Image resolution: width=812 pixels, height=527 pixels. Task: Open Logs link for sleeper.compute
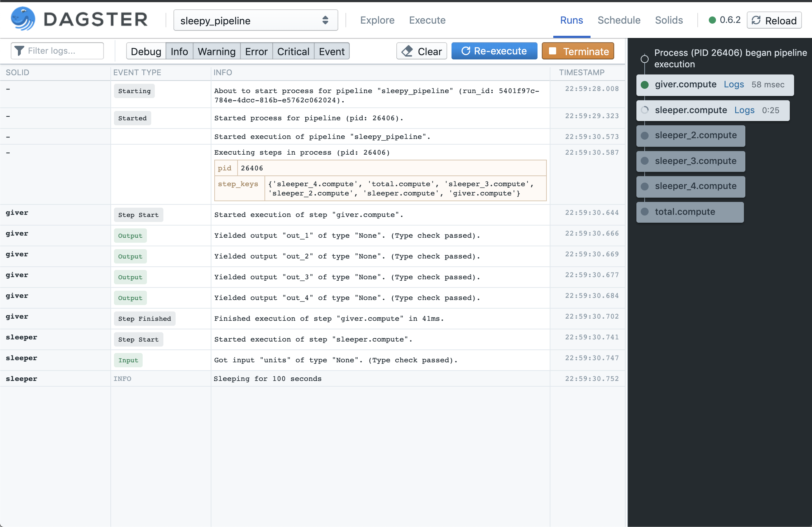tap(744, 110)
